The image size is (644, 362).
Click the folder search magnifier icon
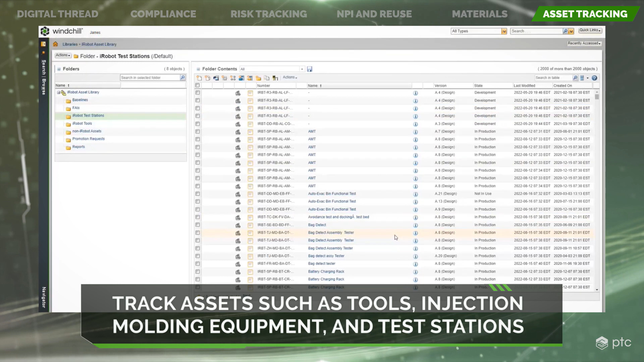pos(183,77)
